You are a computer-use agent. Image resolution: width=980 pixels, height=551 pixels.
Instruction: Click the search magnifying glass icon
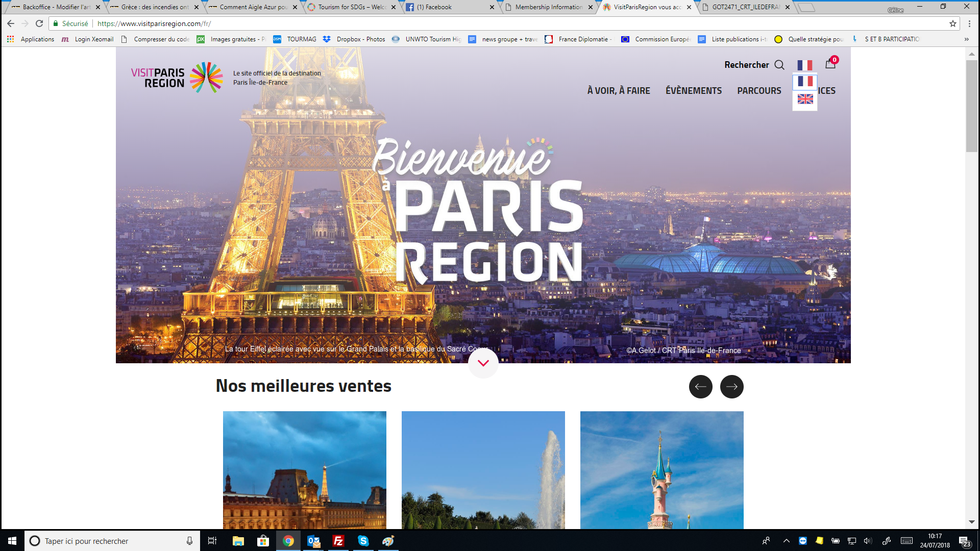779,65
